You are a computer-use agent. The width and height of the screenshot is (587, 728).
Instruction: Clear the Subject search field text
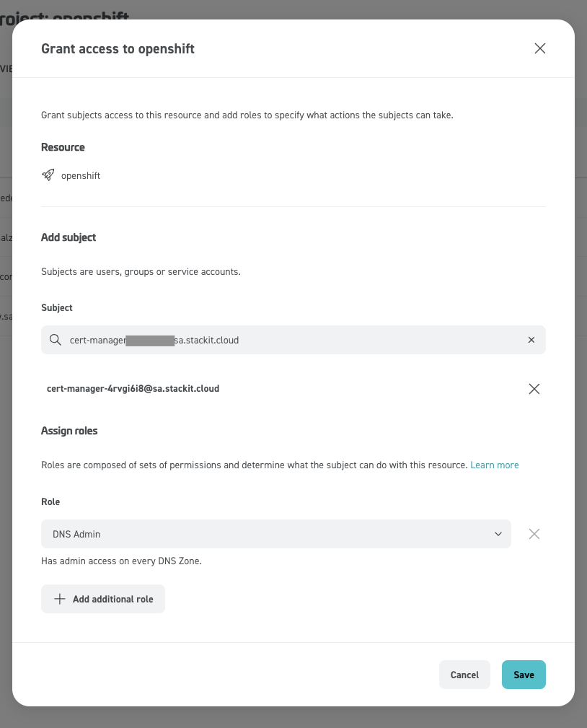[x=531, y=340]
